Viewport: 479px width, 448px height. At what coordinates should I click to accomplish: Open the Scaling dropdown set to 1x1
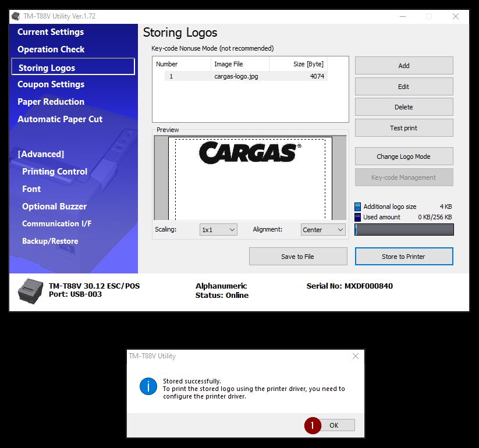tap(218, 230)
